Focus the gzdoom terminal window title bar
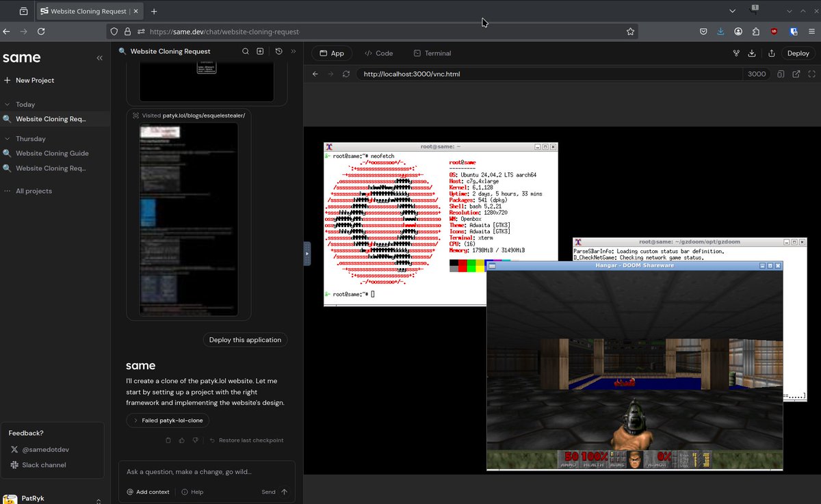 click(690, 242)
